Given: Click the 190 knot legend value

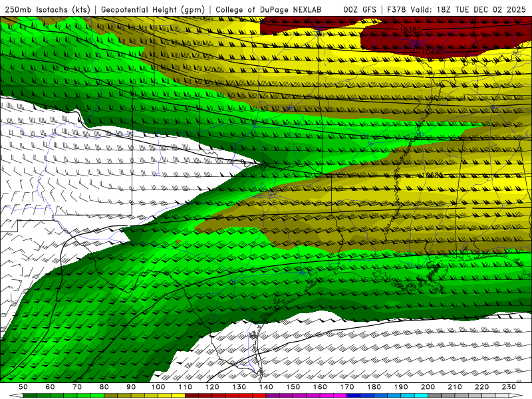Looking at the screenshot, I should pyautogui.click(x=401, y=387).
